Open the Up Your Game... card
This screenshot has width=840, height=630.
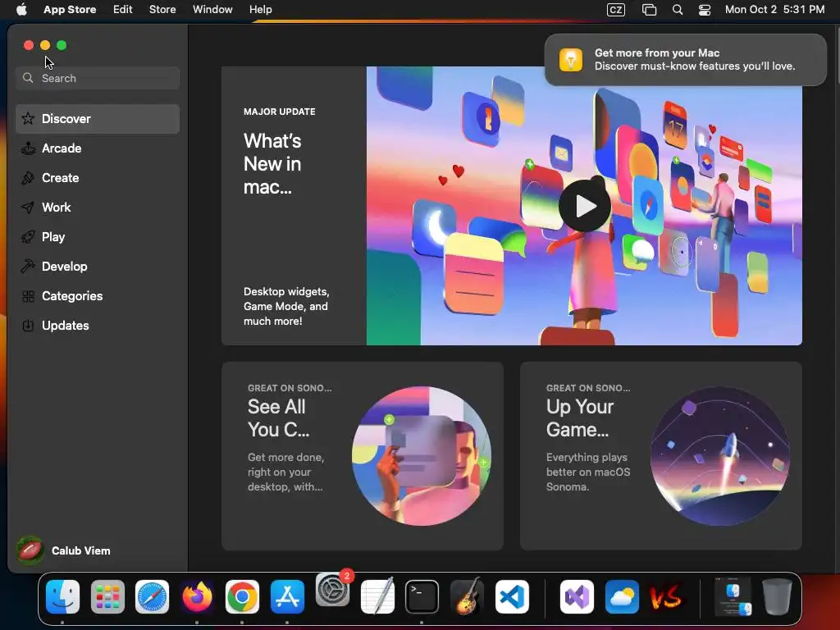coord(661,456)
